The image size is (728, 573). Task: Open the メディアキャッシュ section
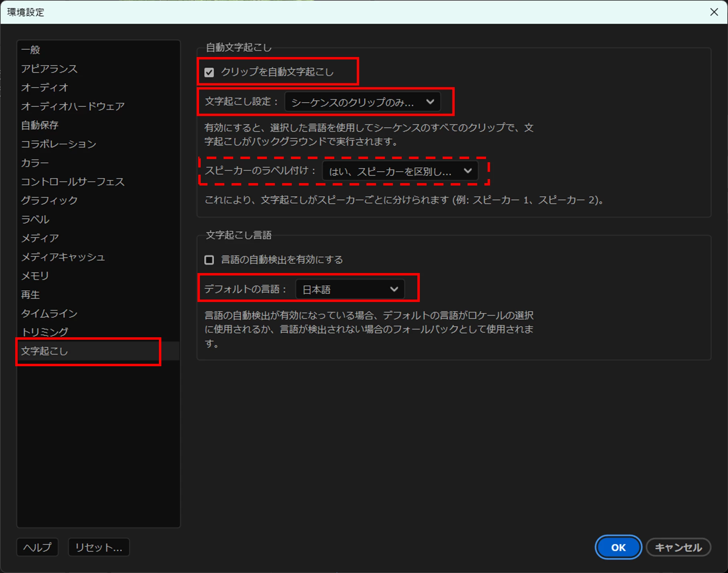coord(63,257)
